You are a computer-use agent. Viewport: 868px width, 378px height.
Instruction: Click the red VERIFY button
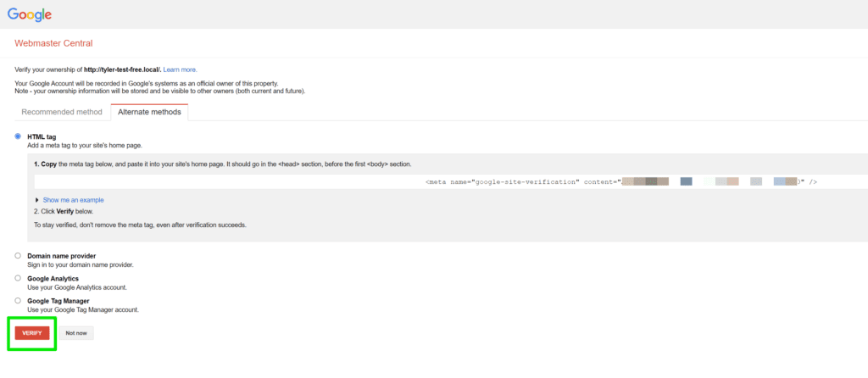32,332
